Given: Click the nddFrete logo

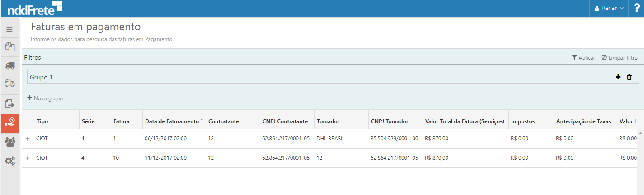Looking at the screenshot, I should (34, 8).
